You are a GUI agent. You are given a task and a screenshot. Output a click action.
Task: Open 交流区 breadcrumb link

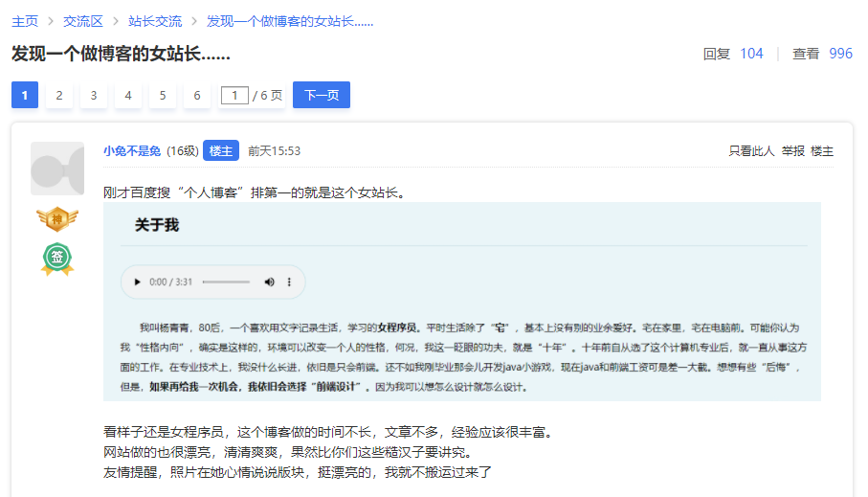tap(82, 21)
